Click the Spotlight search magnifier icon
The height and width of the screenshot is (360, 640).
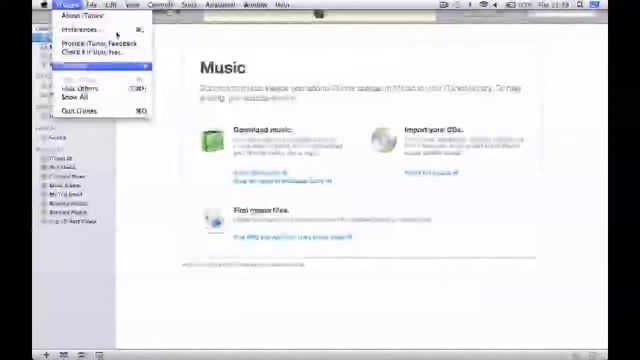(580, 5)
